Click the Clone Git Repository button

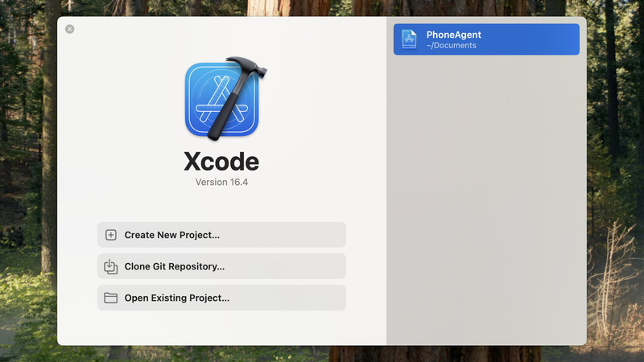(222, 266)
